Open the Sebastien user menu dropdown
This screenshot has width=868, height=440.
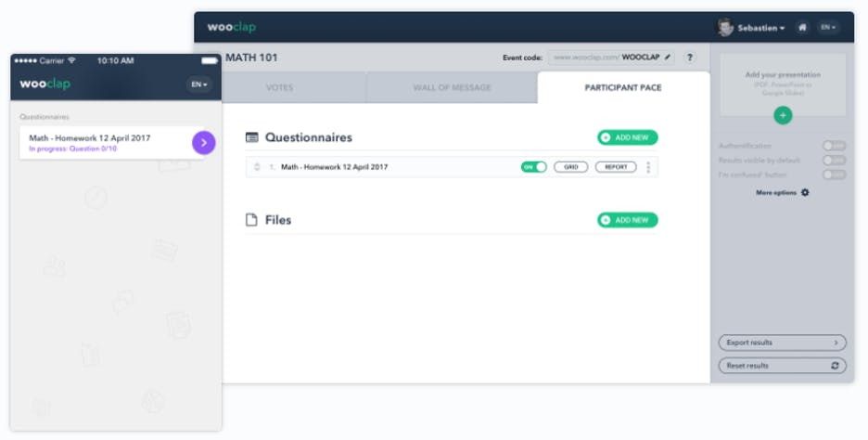(760, 28)
